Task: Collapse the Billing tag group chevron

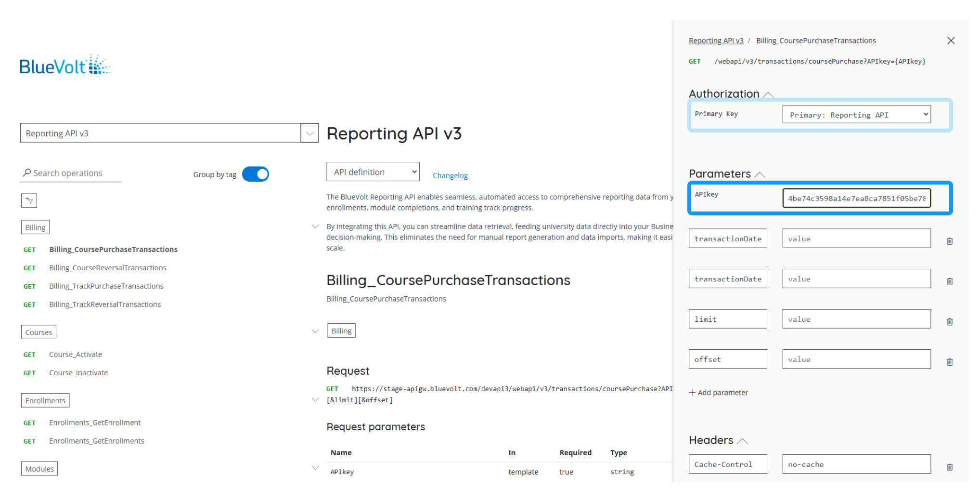Action: click(315, 226)
